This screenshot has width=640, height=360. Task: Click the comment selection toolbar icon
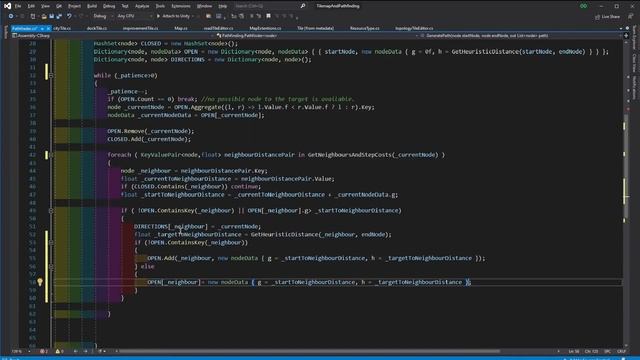(251, 16)
